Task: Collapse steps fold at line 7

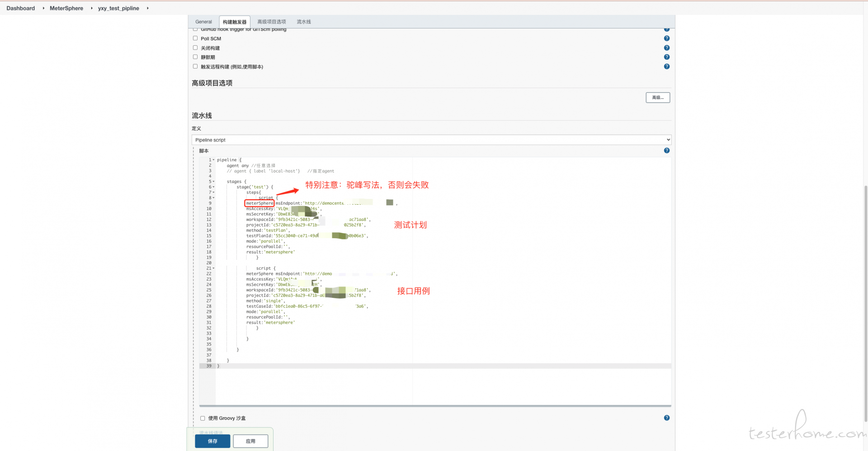Action: [214, 193]
